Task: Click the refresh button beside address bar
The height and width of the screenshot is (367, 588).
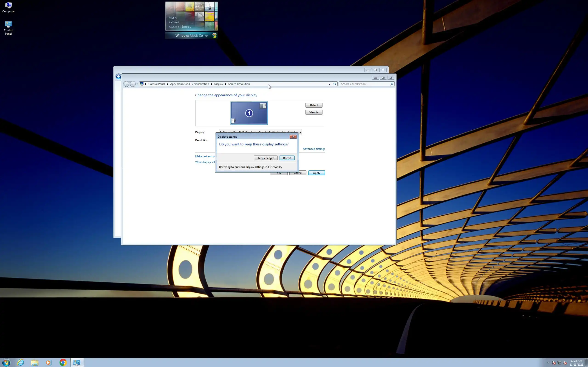Action: coord(335,84)
